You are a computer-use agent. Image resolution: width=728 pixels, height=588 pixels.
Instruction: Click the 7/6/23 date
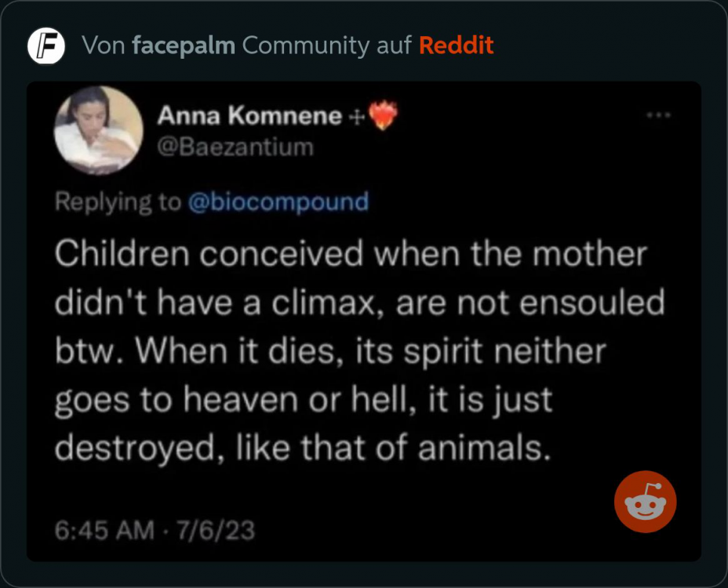pyautogui.click(x=217, y=531)
